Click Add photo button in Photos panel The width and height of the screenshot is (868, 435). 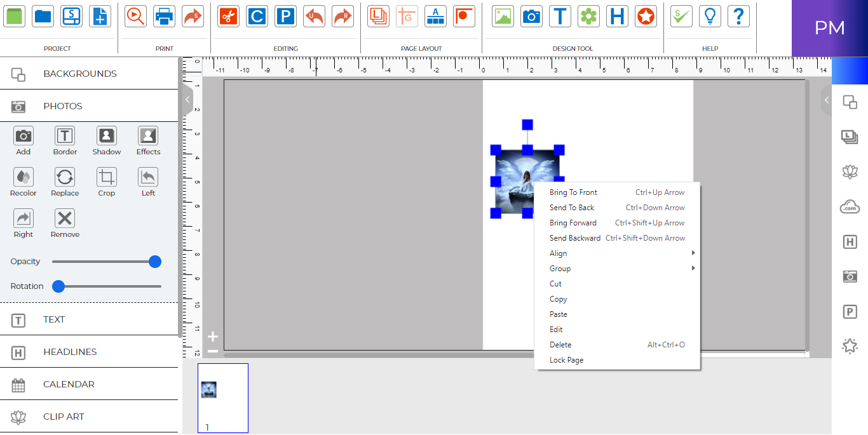click(x=24, y=141)
